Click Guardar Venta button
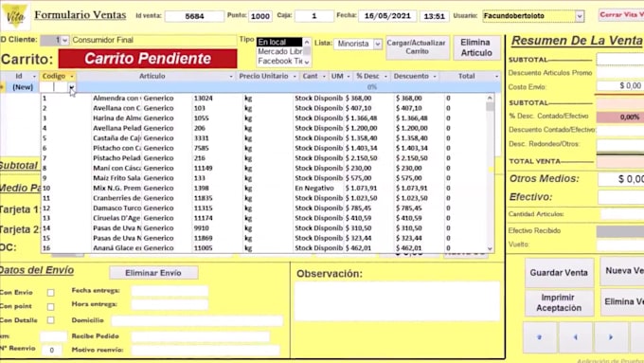The image size is (644, 363). click(x=559, y=273)
